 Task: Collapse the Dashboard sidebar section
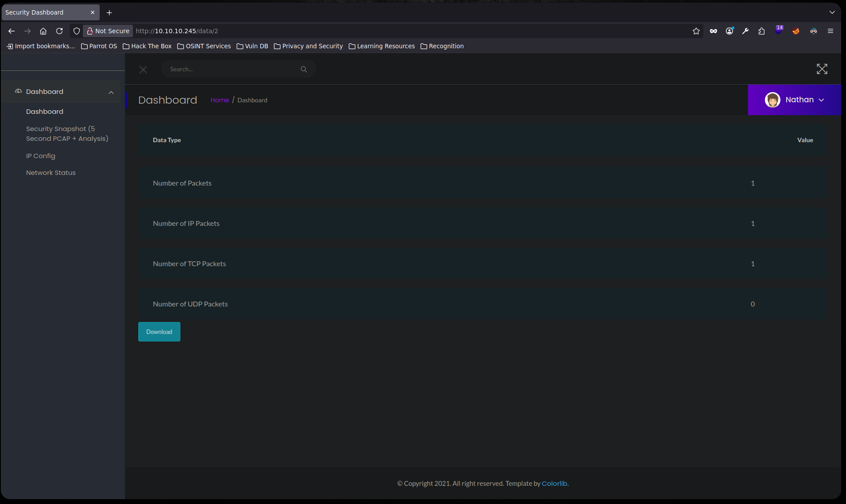(x=111, y=92)
